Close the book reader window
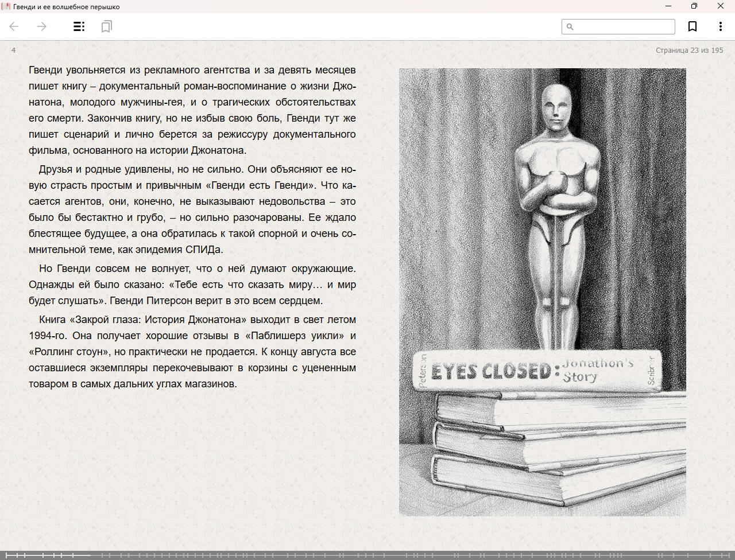 coord(721,6)
